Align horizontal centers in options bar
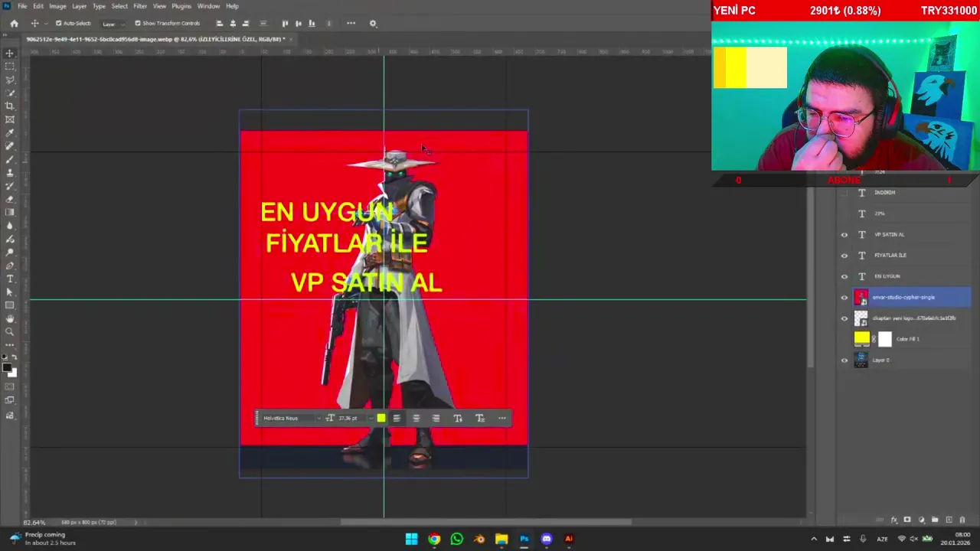This screenshot has height=551, width=980. 233,23
